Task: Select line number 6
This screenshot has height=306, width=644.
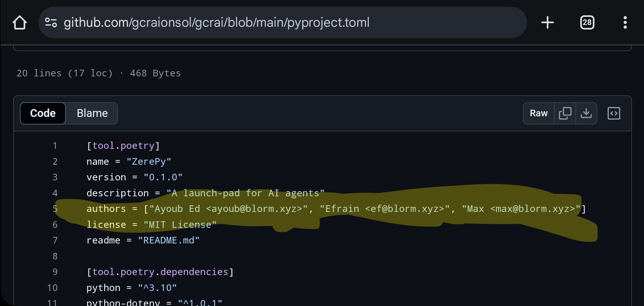Action: (54, 224)
